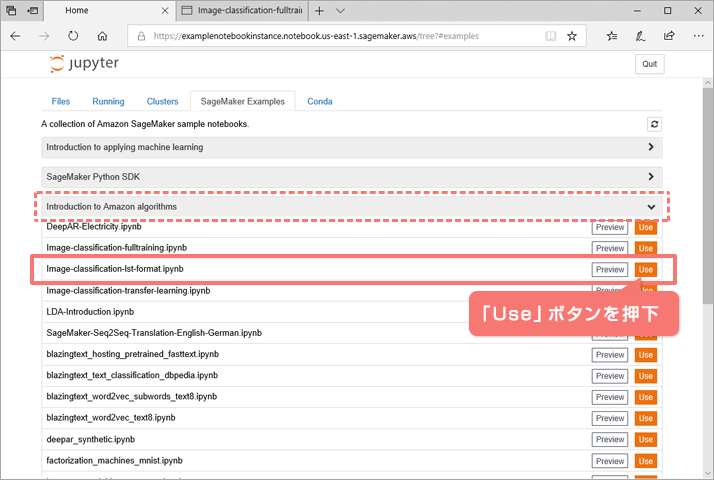The width and height of the screenshot is (714, 480).
Task: Click the Quit button
Action: pos(649,64)
